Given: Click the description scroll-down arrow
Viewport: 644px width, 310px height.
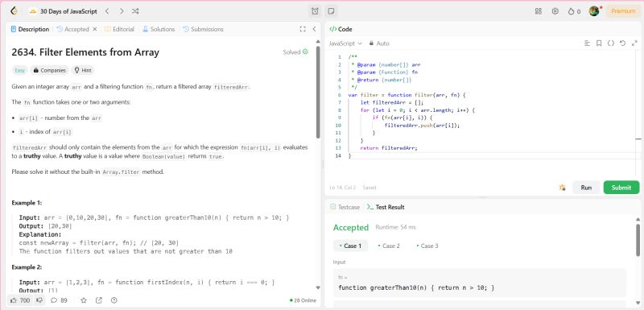Looking at the screenshot, I should pos(318,287).
